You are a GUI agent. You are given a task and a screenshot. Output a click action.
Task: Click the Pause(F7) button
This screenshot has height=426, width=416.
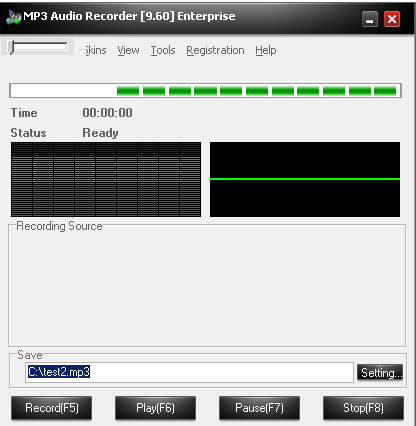point(259,408)
